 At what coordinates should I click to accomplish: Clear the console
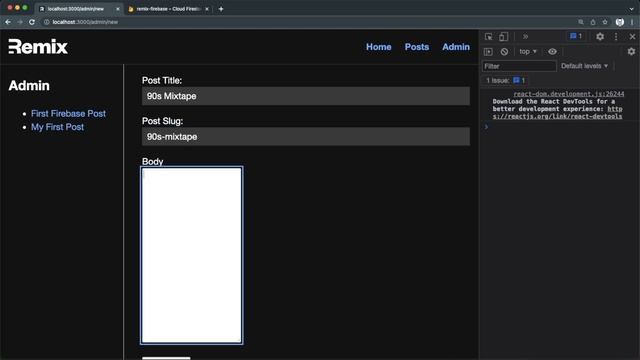click(x=504, y=52)
